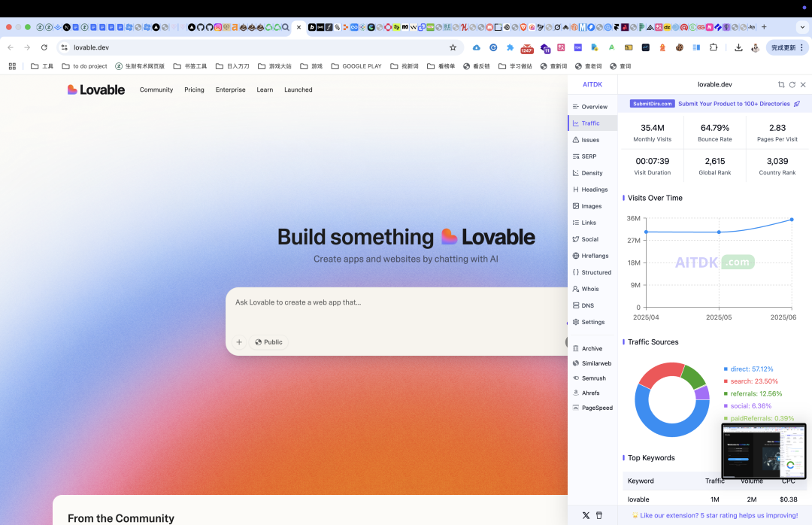Click the X (Twitter) icon in AITDK footer
Screen dimensions: 812x525
point(586,516)
